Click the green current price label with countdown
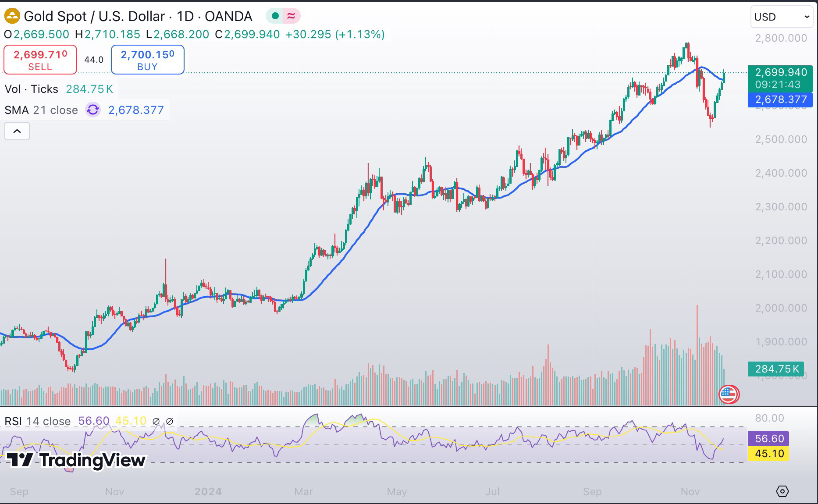The width and height of the screenshot is (818, 504). [x=780, y=78]
